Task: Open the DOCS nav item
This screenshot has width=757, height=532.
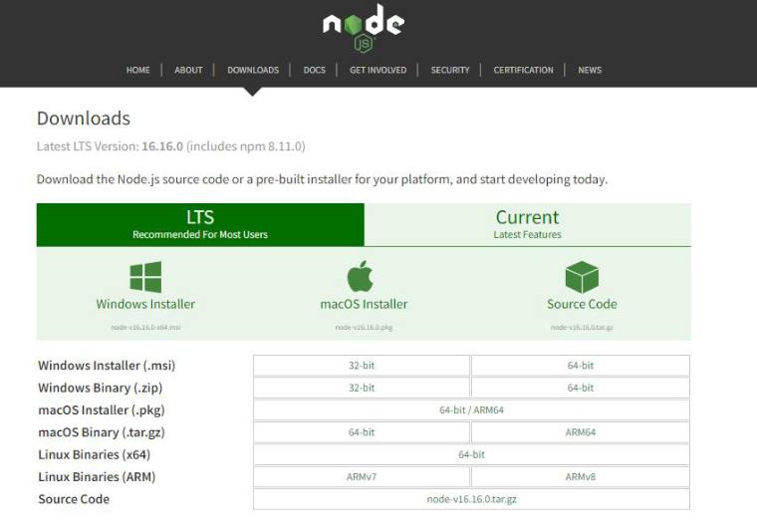Action: (315, 70)
